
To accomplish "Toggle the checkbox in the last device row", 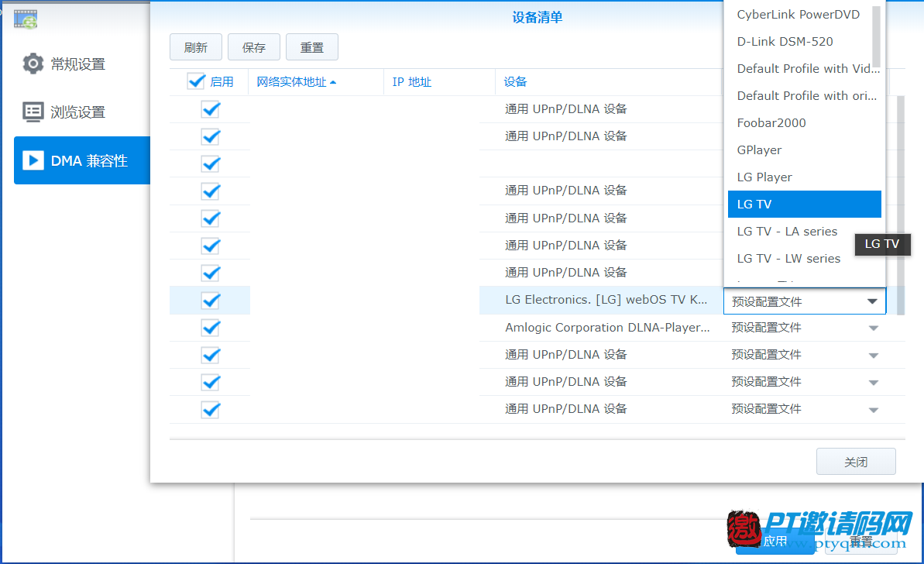I will [x=211, y=410].
